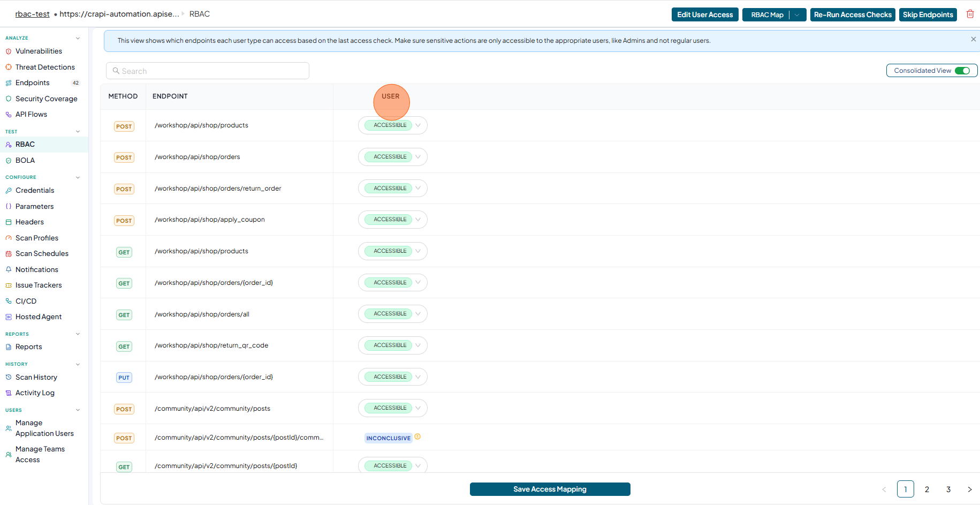Click the ENDPOINT column header

coord(170,96)
